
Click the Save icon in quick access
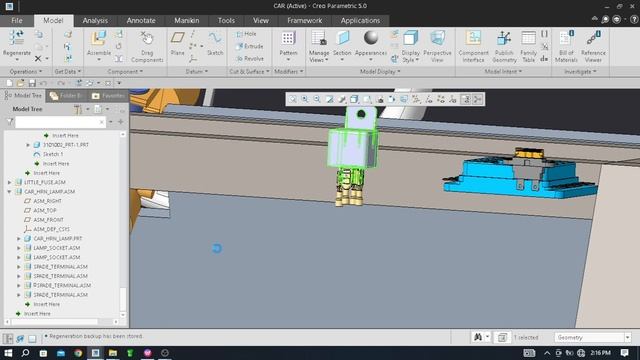click(32, 83)
